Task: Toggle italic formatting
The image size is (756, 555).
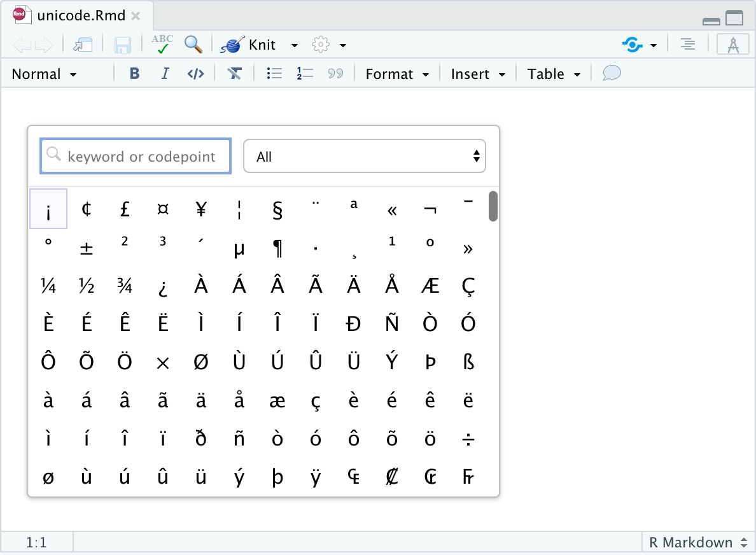Action: click(x=164, y=73)
